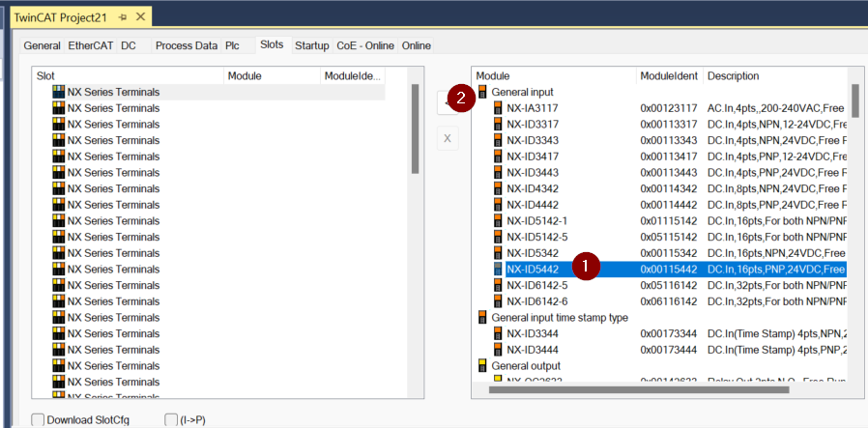Screen dimensions: 868x428
Task: Click the NX-ID3443 module icon
Action: (x=498, y=173)
